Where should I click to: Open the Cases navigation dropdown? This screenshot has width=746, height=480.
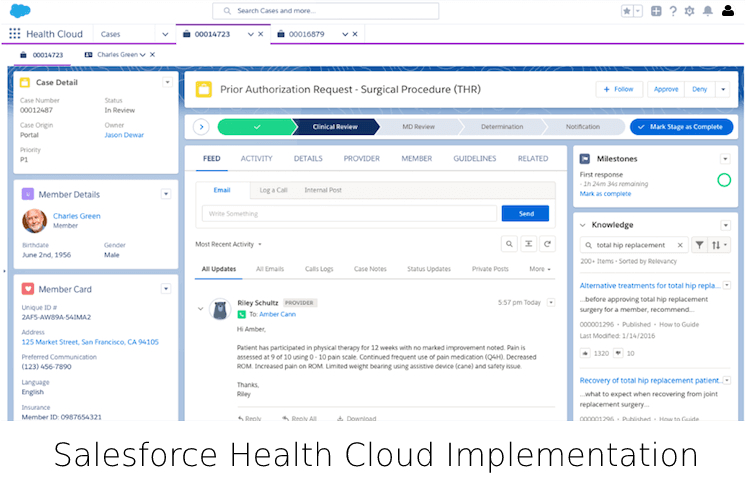click(165, 34)
